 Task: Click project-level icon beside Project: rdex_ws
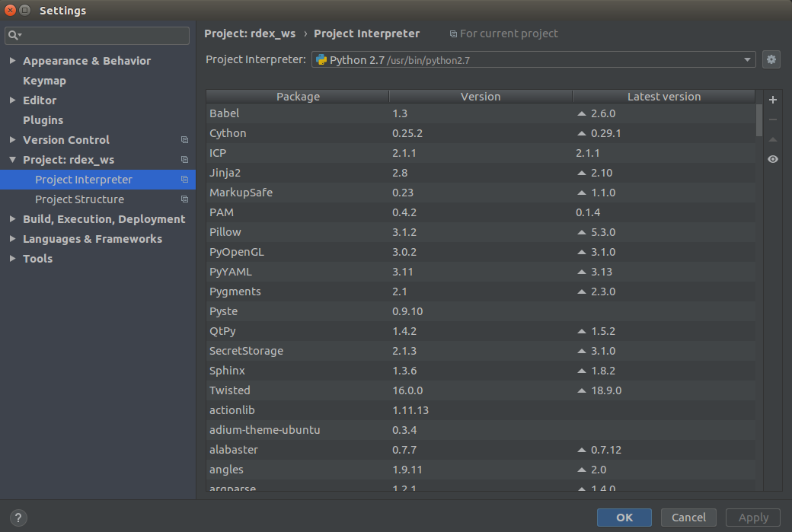pyautogui.click(x=185, y=160)
